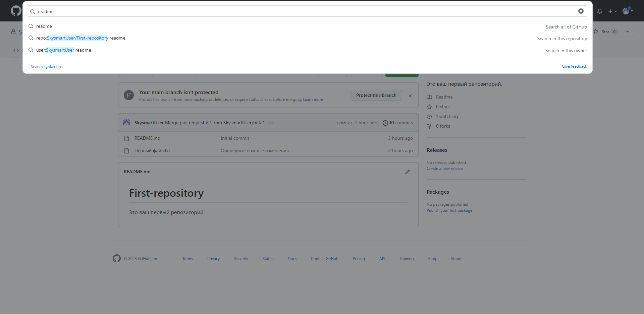Open the user avatar menu

click(628, 11)
